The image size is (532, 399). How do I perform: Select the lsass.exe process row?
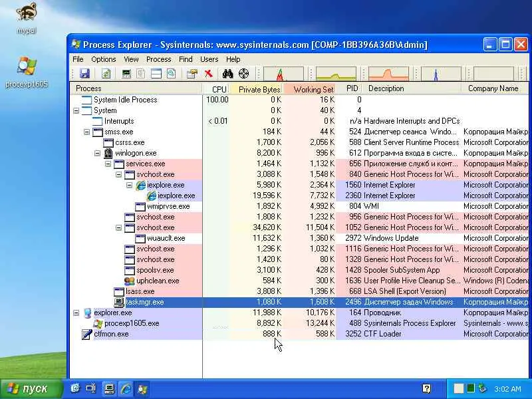click(x=299, y=291)
